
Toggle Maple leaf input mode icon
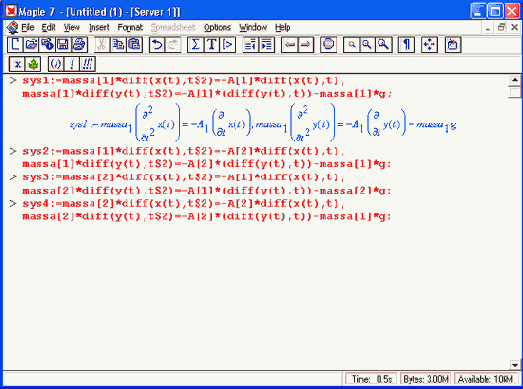[x=33, y=64]
